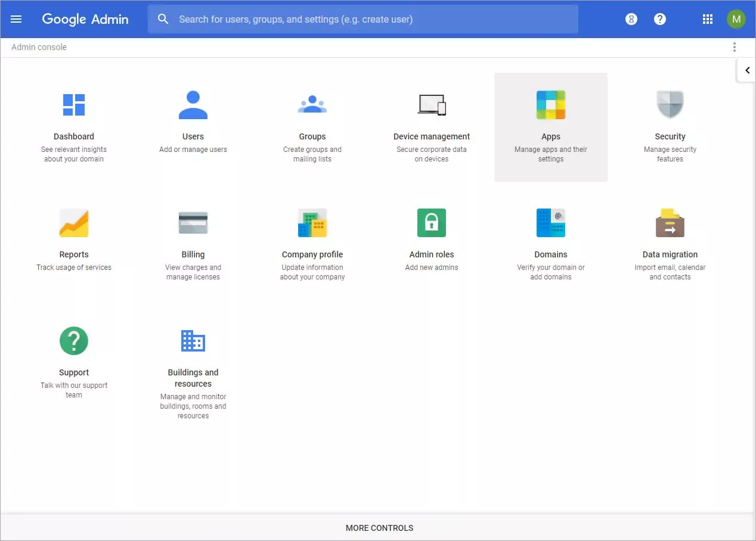
Task: Open the Data migration box icon
Action: click(x=670, y=223)
